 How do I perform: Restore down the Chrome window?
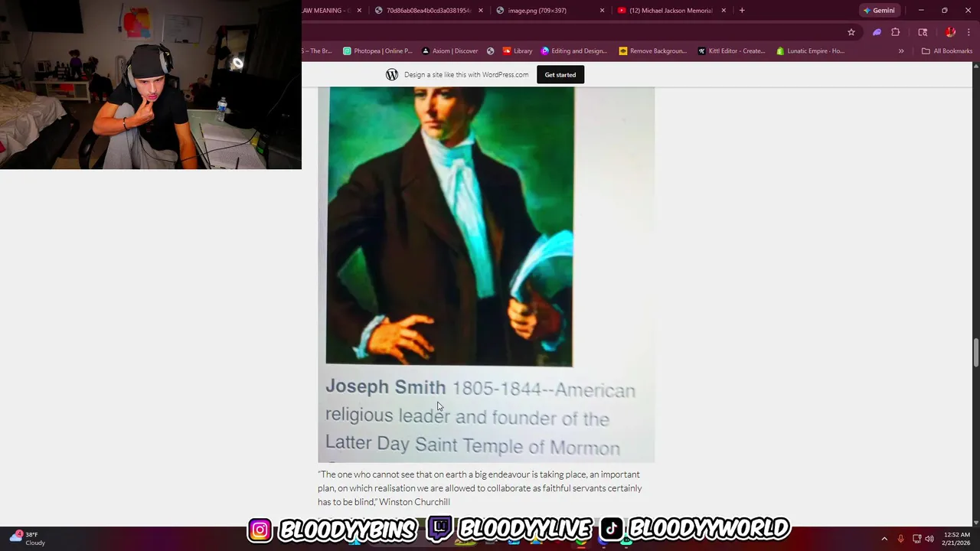(944, 11)
